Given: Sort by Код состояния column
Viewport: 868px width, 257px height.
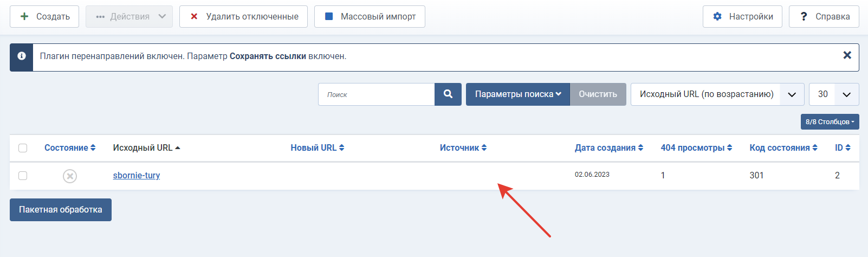Looking at the screenshot, I should click(783, 148).
